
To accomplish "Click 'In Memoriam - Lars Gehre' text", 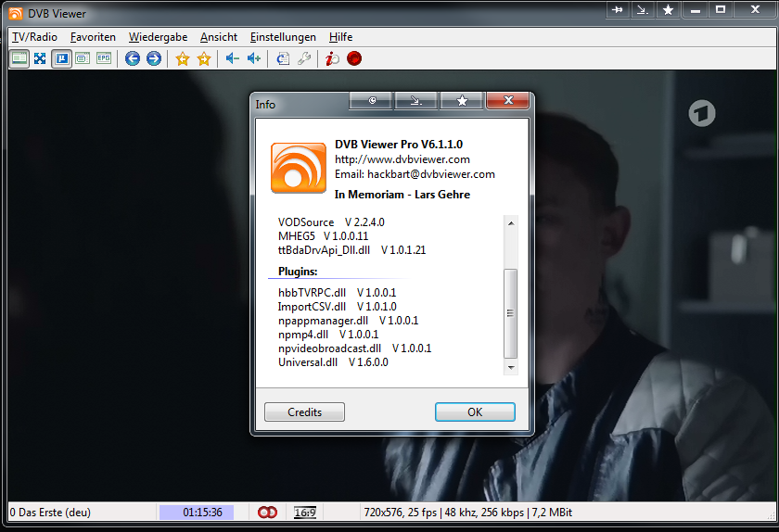I will 402,195.
